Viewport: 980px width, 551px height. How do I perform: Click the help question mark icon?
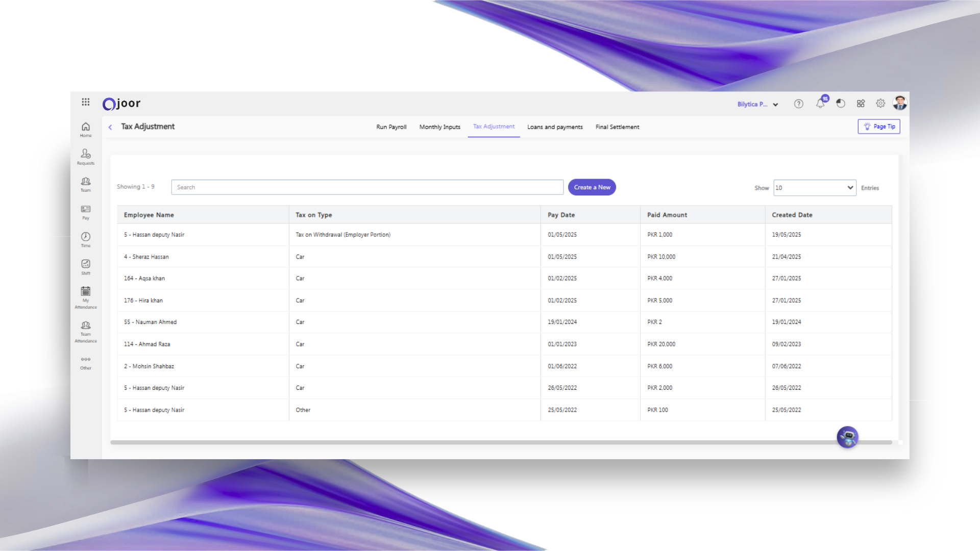point(799,104)
